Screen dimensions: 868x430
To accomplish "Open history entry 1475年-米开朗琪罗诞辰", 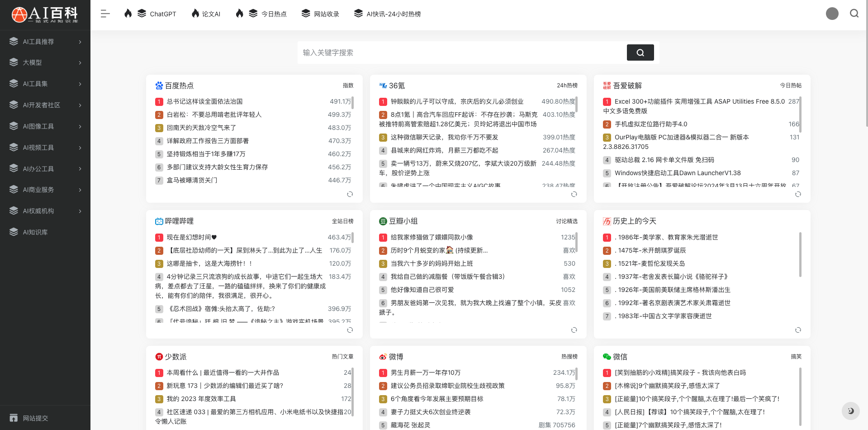I will (650, 250).
